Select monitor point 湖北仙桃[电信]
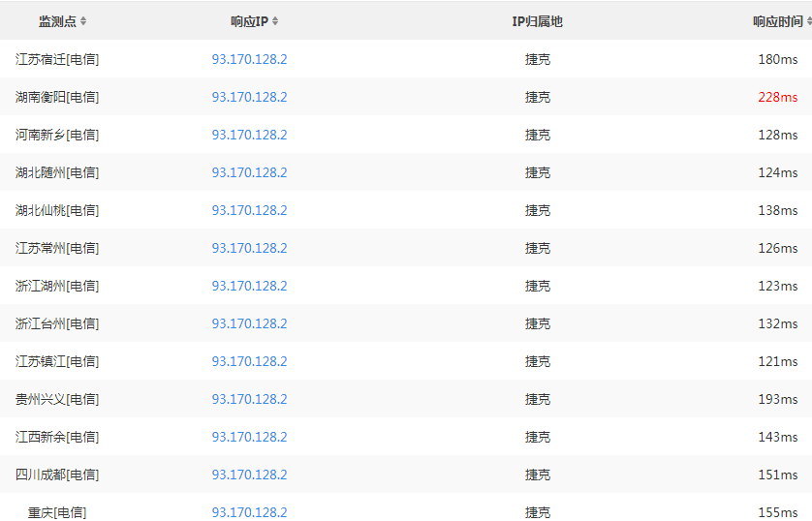 click(x=57, y=210)
